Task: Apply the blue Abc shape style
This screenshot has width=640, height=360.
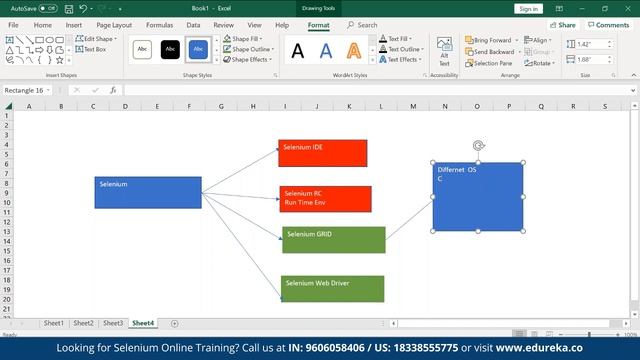Action: [198, 49]
